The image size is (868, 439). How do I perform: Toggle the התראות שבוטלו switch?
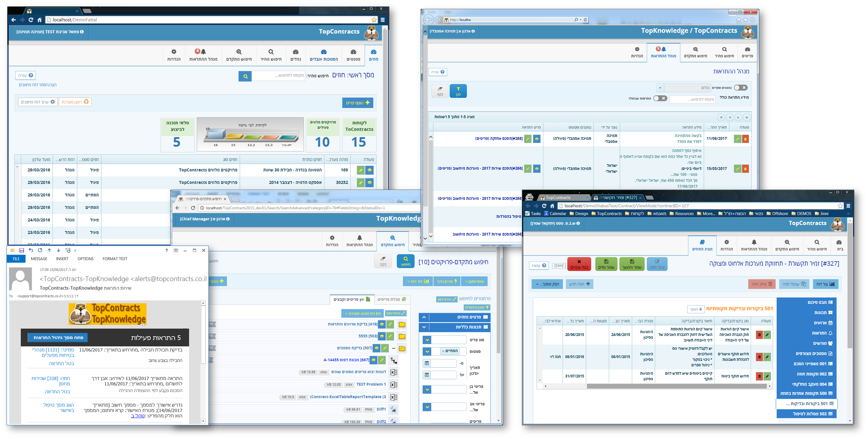[660, 98]
